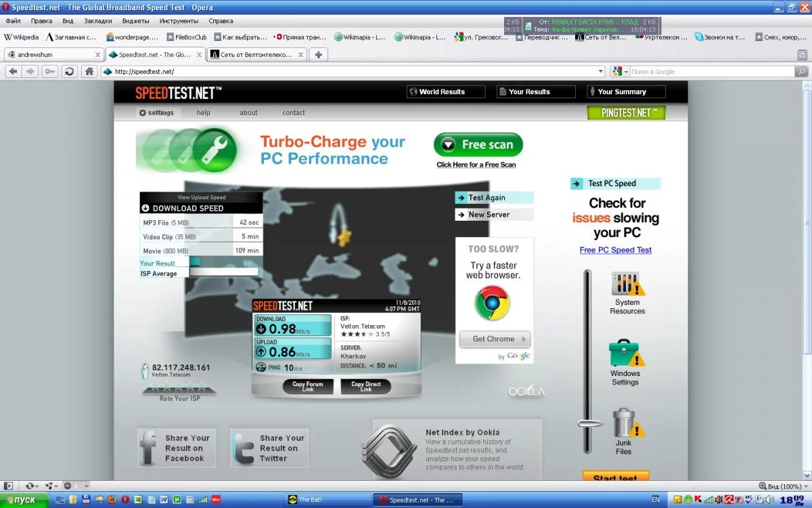Click the SPEEDTEST.NET header logo

178,92
